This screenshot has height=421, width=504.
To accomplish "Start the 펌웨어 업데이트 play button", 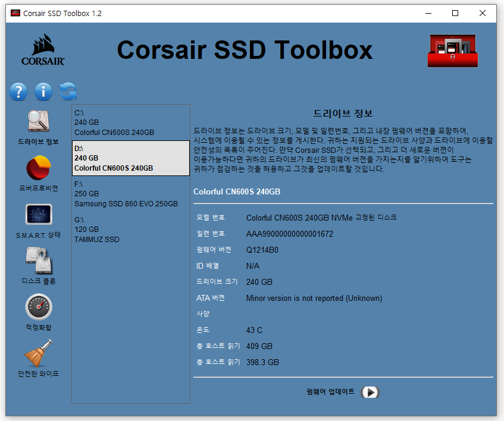I will tap(370, 392).
